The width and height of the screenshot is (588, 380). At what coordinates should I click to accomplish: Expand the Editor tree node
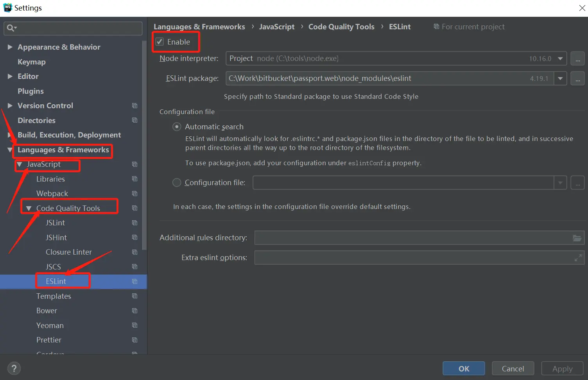tap(10, 76)
